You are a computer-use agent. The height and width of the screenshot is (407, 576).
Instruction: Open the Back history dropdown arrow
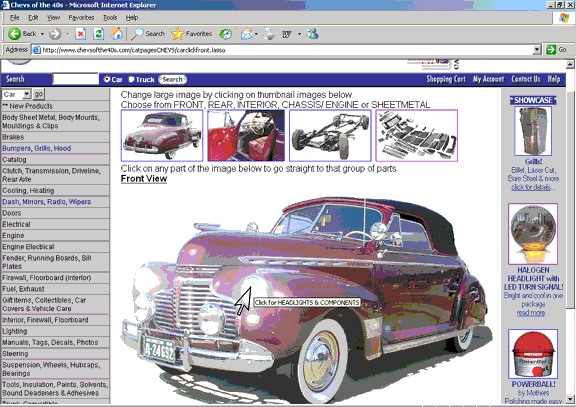(42, 34)
